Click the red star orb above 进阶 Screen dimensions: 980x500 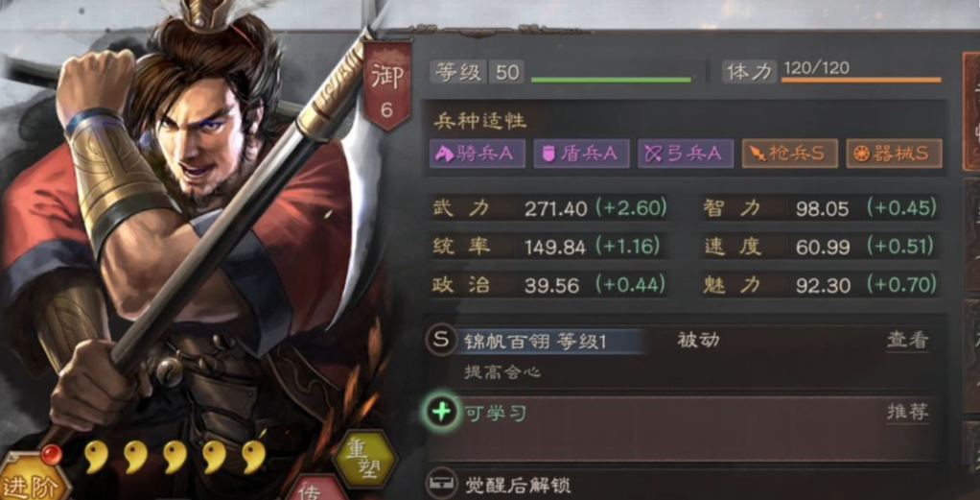[x=52, y=454]
